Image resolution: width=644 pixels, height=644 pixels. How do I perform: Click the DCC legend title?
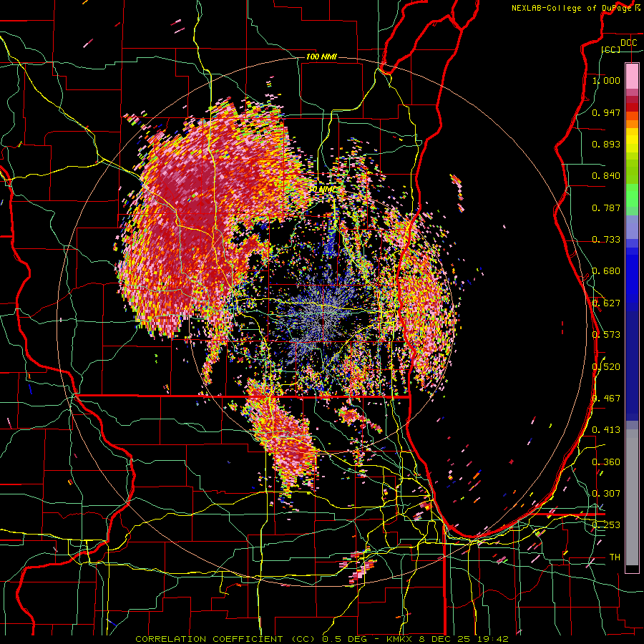pyautogui.click(x=628, y=43)
